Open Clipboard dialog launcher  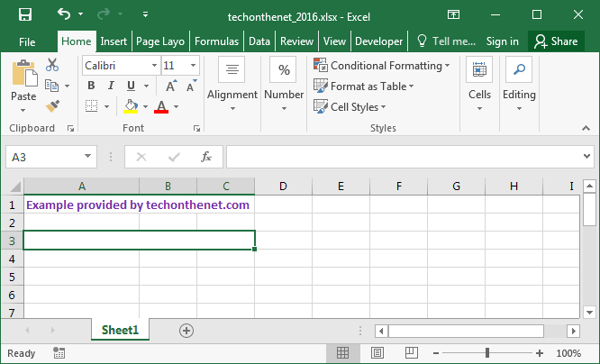point(70,128)
